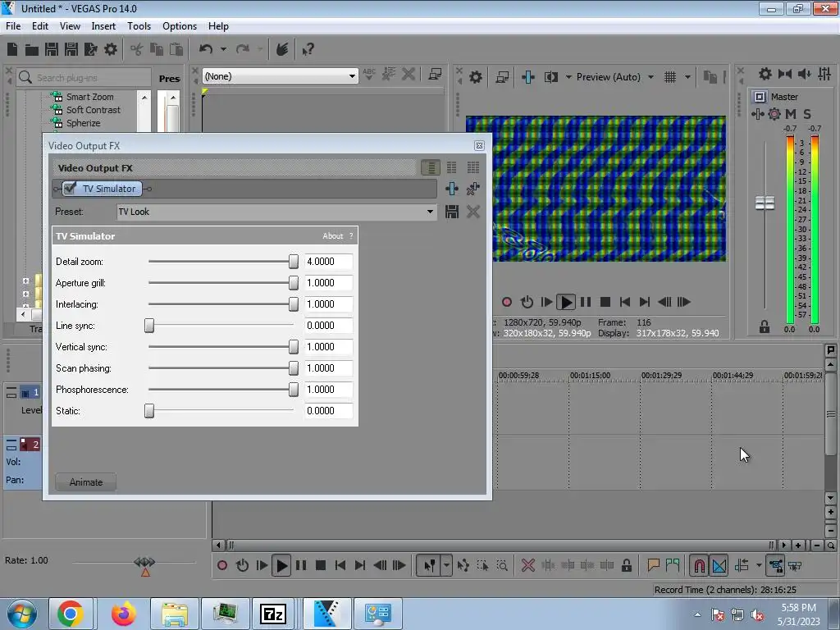Open the File menu

point(13,26)
